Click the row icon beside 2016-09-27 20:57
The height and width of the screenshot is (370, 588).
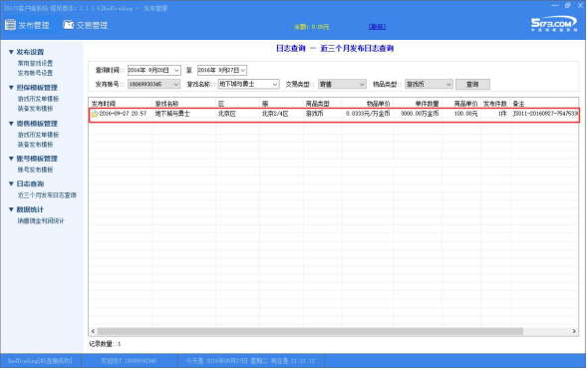tap(95, 114)
